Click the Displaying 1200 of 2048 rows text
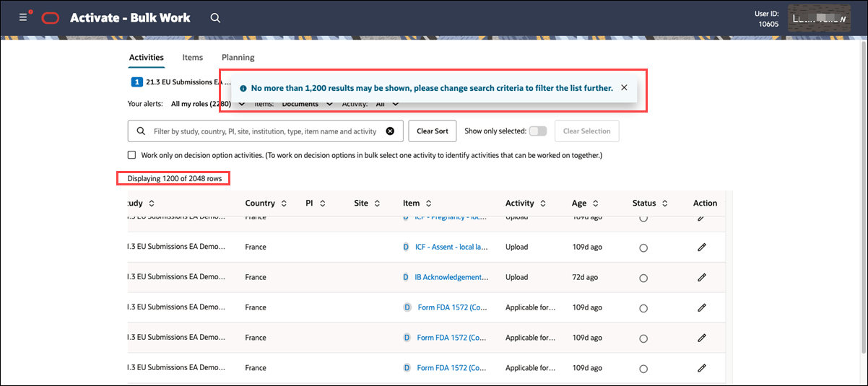This screenshot has height=386, width=868. (x=174, y=178)
